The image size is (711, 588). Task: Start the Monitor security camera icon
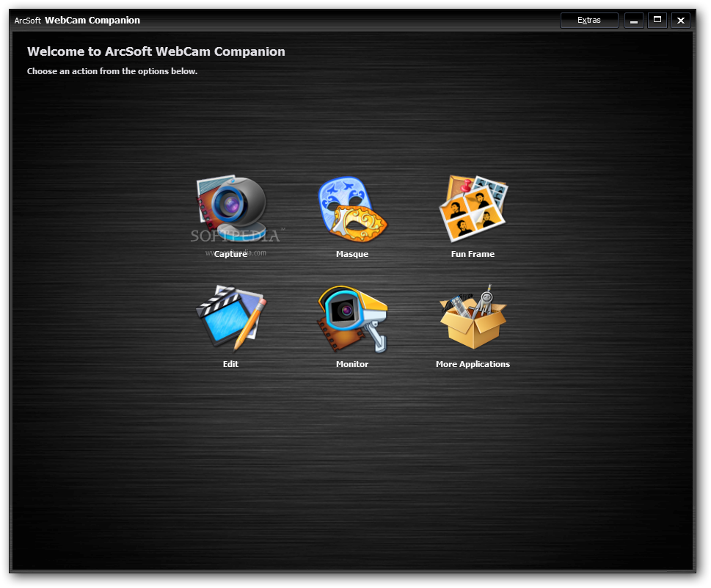[352, 319]
